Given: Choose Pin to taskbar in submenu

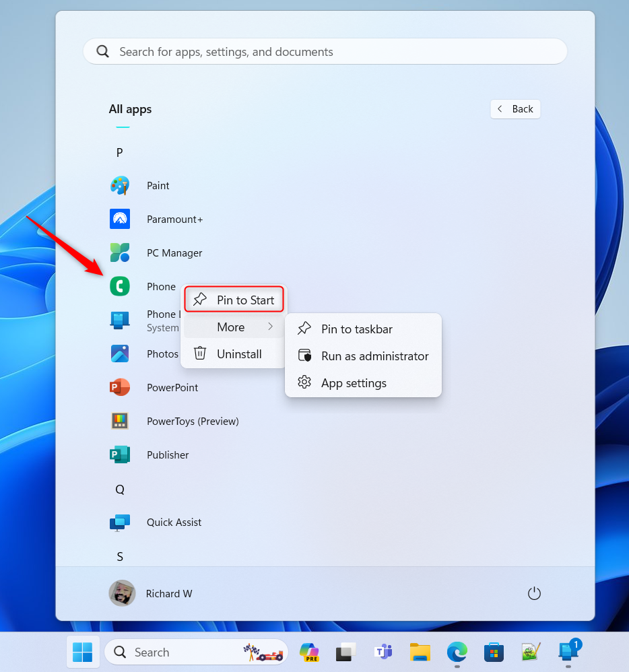Looking at the screenshot, I should coord(363,329).
